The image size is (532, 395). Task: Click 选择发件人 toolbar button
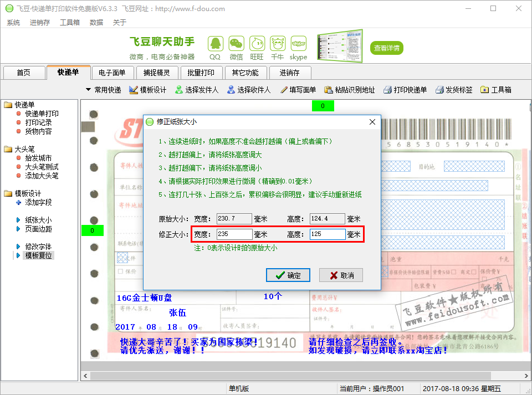point(197,90)
